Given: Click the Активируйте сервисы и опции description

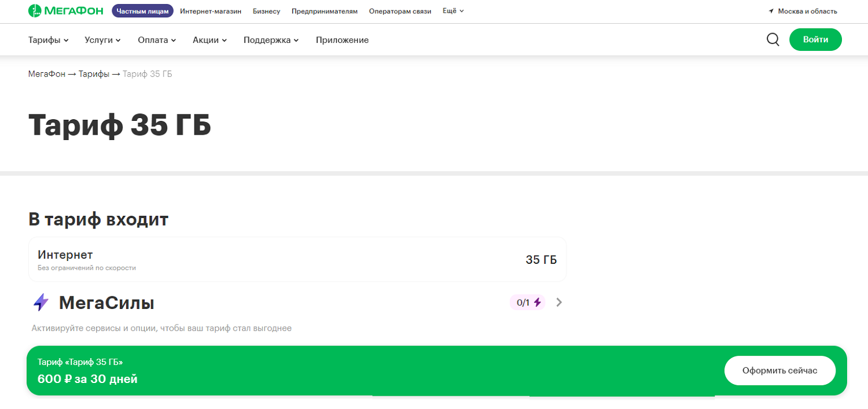Looking at the screenshot, I should 161,328.
